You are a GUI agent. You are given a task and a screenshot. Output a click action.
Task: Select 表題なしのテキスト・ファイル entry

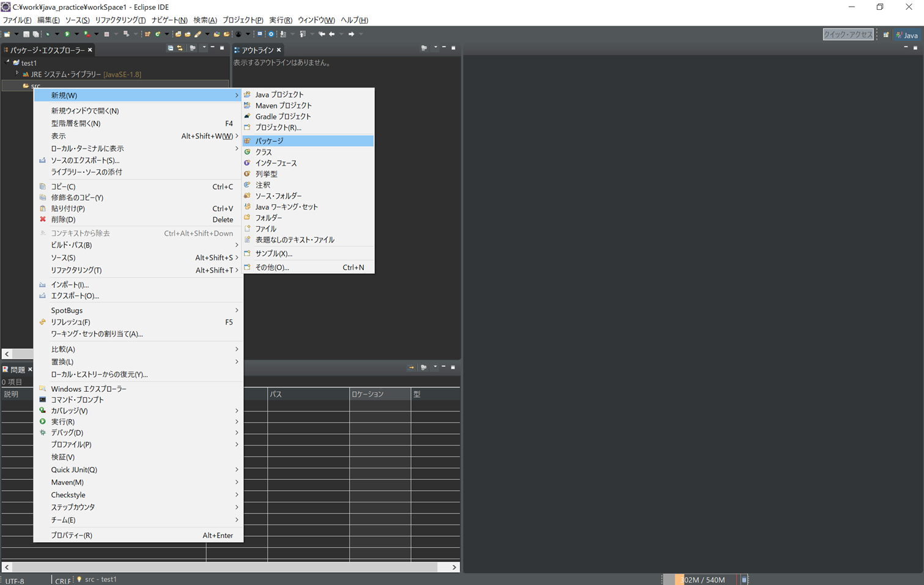coord(308,240)
